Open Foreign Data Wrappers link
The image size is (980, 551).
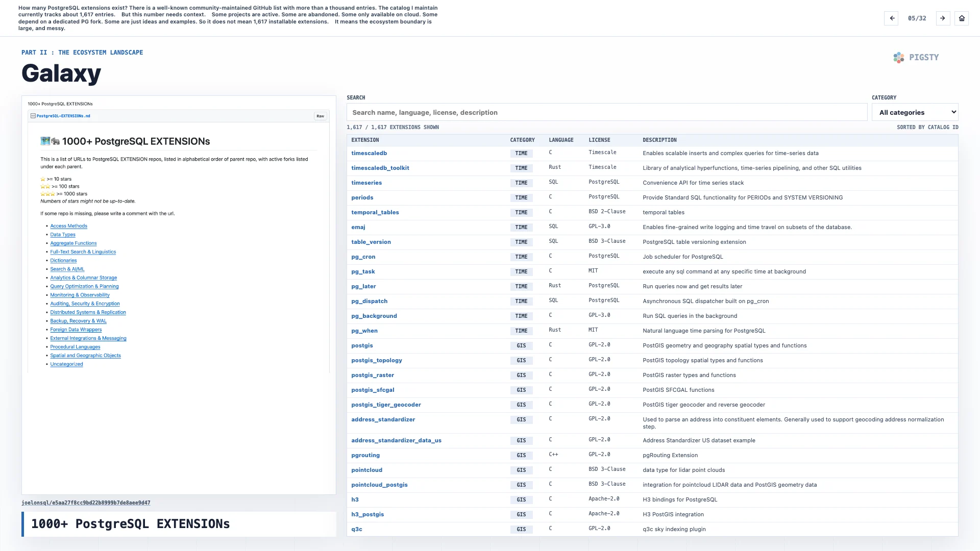click(x=76, y=330)
